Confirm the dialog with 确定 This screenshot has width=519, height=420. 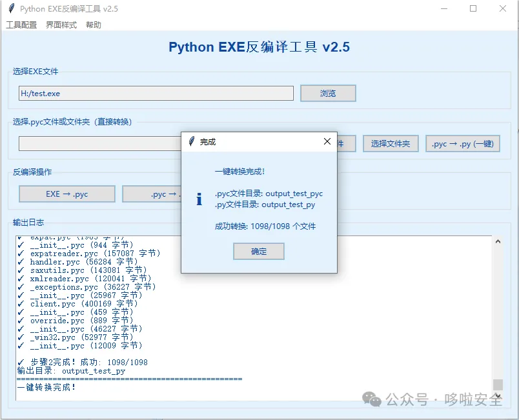(258, 252)
